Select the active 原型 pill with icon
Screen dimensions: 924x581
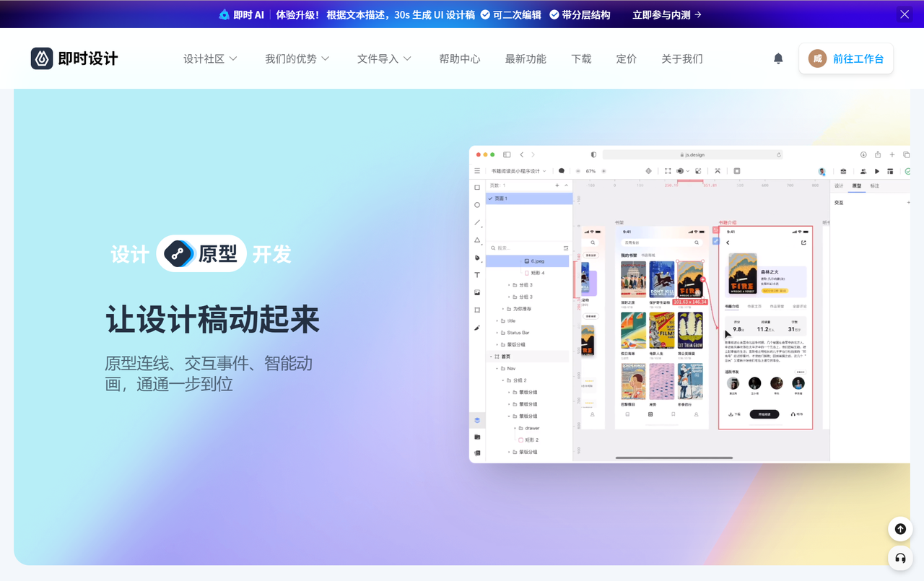201,253
